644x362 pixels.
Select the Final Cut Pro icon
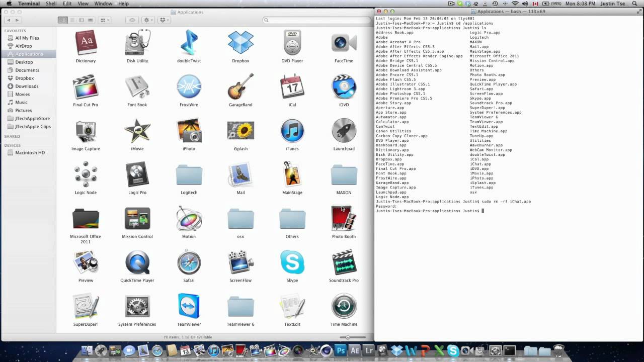tap(86, 87)
